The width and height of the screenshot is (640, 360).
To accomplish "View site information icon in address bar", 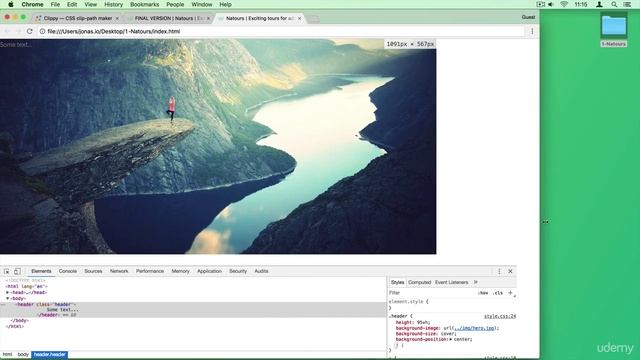I will pyautogui.click(x=42, y=31).
